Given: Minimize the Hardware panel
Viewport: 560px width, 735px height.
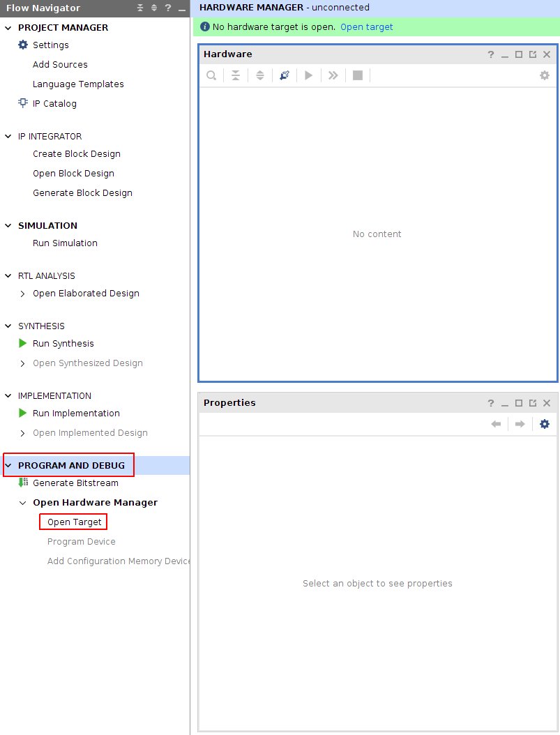Looking at the screenshot, I should coord(505,56).
